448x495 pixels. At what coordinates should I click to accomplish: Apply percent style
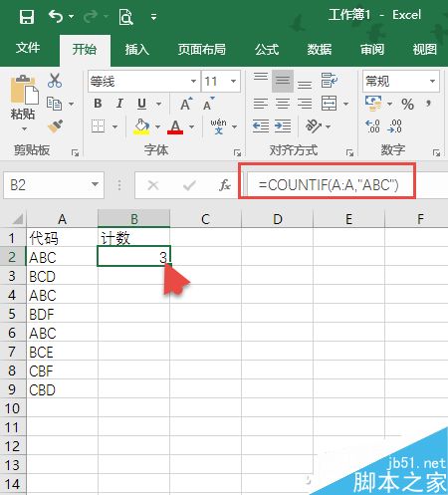tap(407, 105)
